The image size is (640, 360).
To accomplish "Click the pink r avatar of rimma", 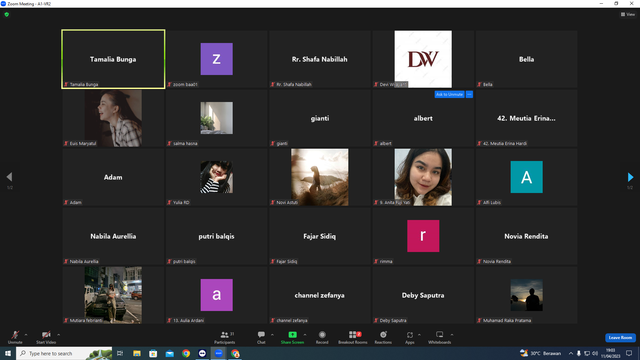I will [x=423, y=236].
